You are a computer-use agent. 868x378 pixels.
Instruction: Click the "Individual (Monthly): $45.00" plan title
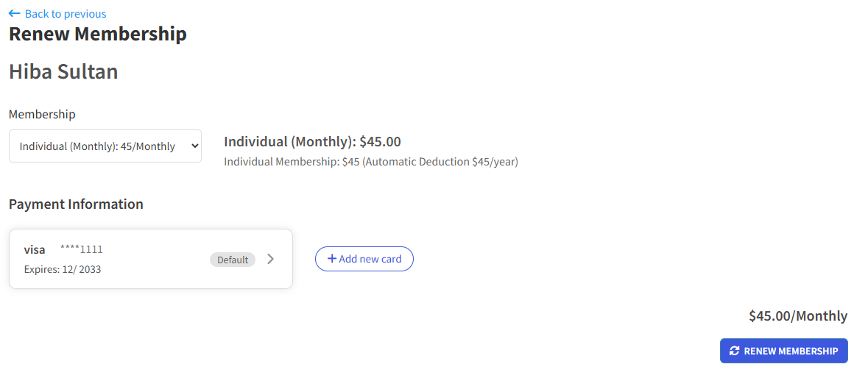pos(312,141)
